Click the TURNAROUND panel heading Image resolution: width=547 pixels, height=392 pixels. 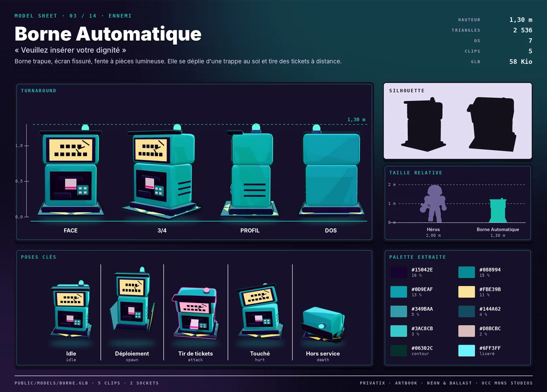39,91
